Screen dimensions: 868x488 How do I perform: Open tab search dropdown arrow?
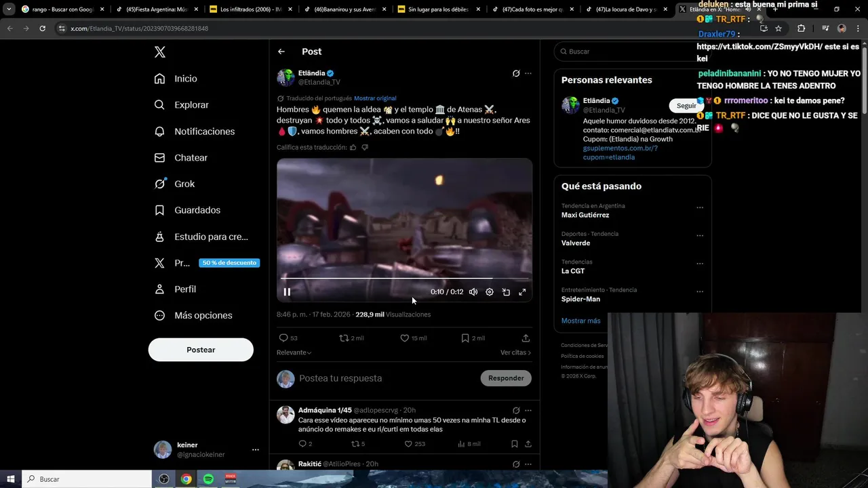(x=9, y=9)
